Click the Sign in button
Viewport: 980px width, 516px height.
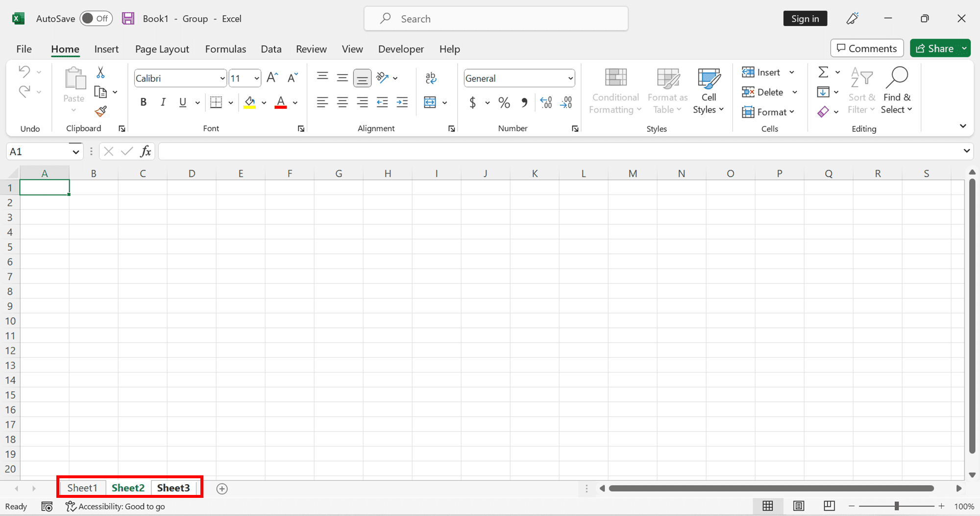(x=805, y=18)
